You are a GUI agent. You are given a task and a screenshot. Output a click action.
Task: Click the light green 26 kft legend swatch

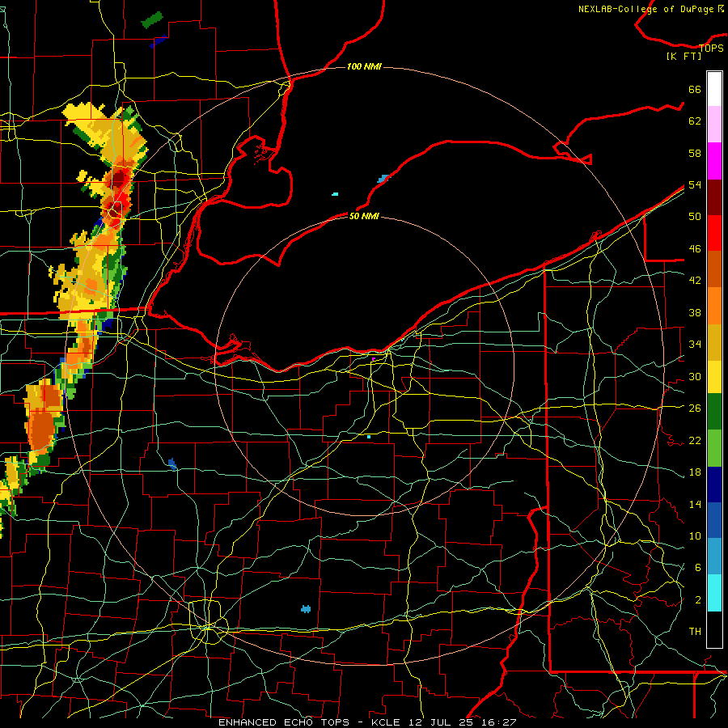click(714, 447)
